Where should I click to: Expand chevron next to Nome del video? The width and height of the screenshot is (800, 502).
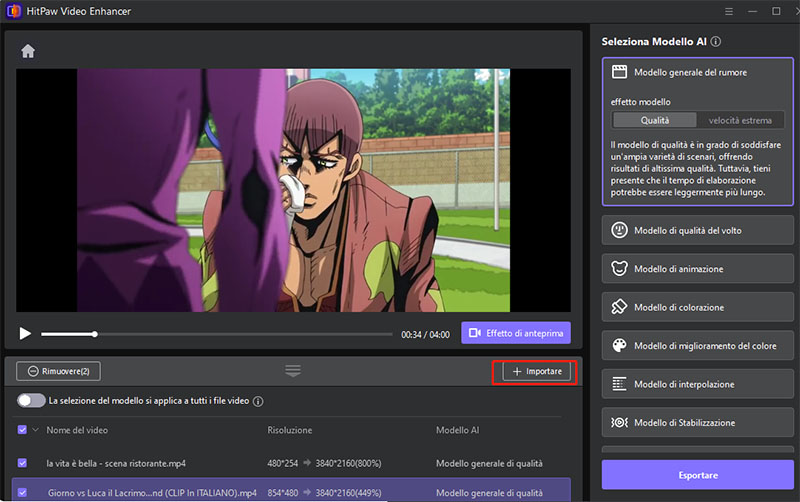37,430
